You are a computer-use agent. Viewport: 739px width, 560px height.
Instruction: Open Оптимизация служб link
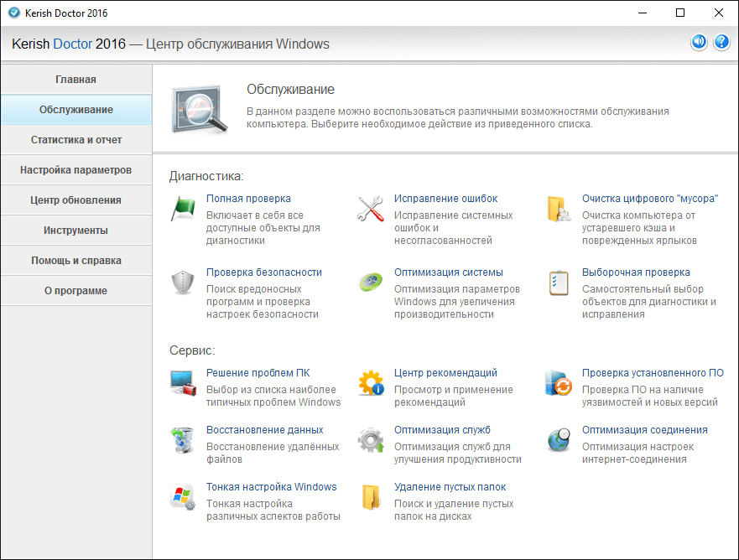point(442,429)
